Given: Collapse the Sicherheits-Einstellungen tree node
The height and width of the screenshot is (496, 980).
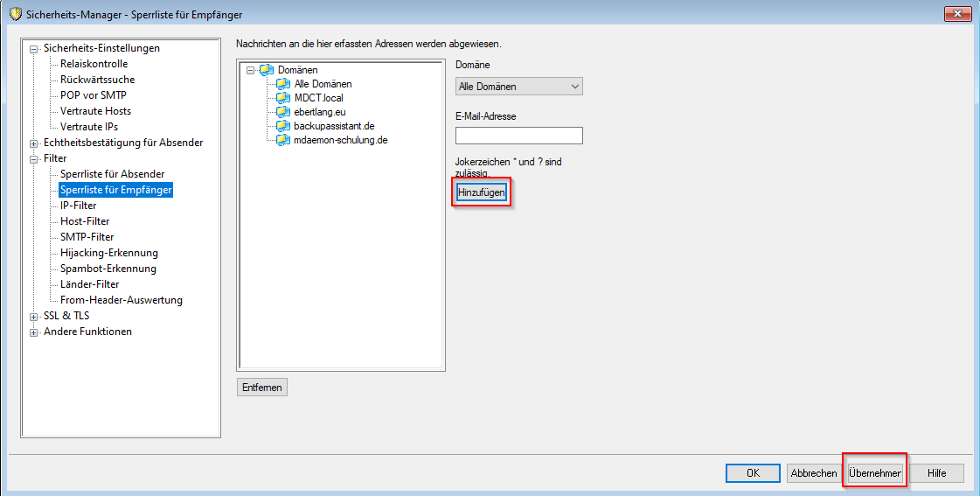Looking at the screenshot, I should (x=34, y=49).
